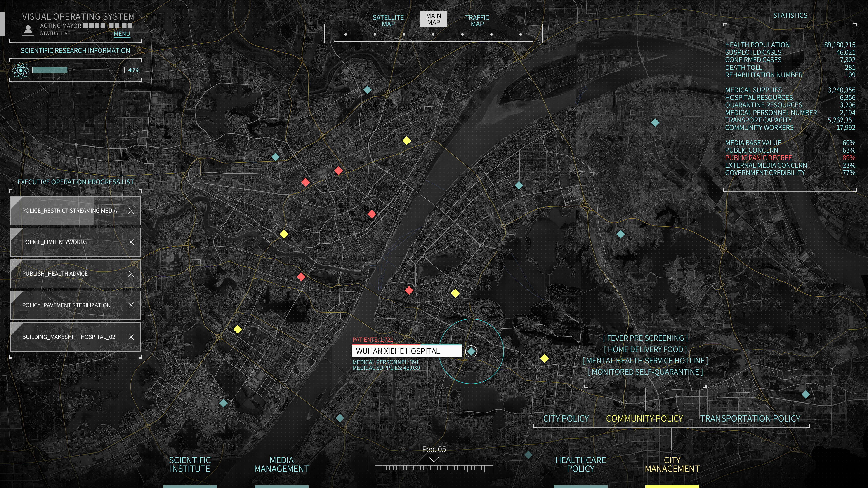Enable the Fever Pre Screening policy
The width and height of the screenshot is (868, 488).
pos(645,338)
